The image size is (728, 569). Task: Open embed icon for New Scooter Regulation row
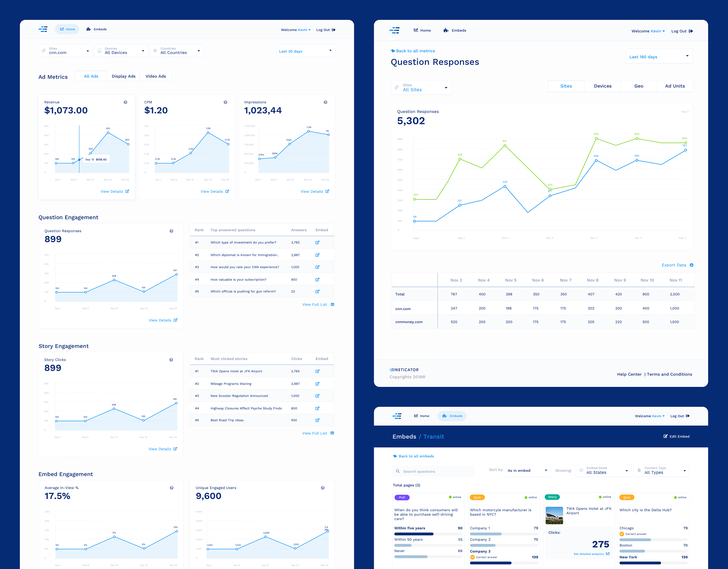pos(317,396)
